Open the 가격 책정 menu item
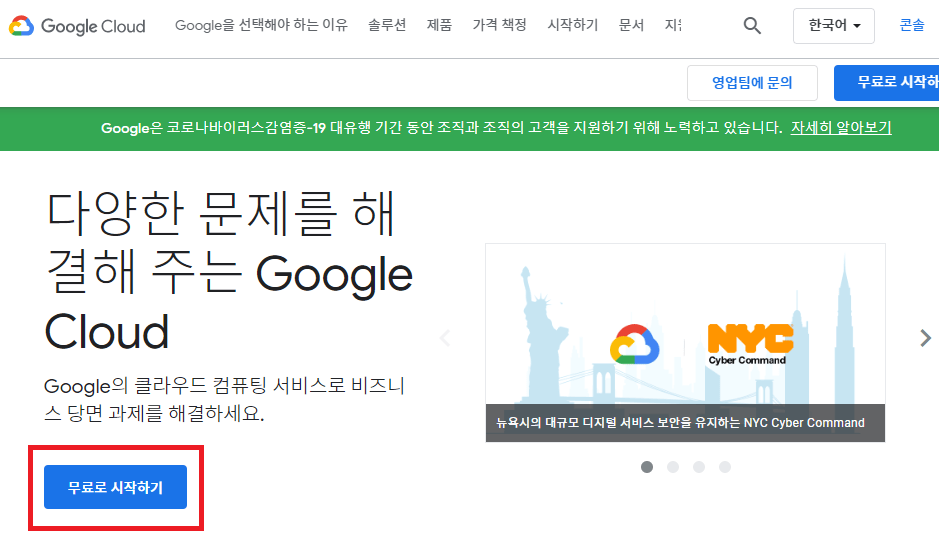Screen dimensions: 939x540 click(x=500, y=26)
